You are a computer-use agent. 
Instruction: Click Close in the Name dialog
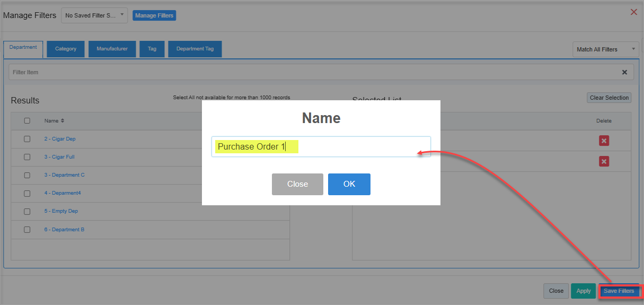pyautogui.click(x=297, y=184)
